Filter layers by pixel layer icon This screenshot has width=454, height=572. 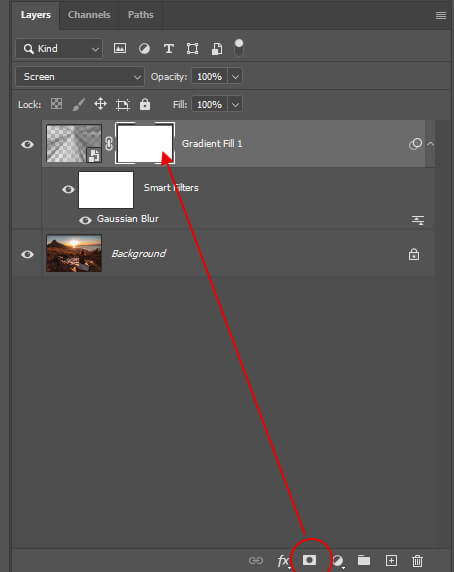[120, 48]
